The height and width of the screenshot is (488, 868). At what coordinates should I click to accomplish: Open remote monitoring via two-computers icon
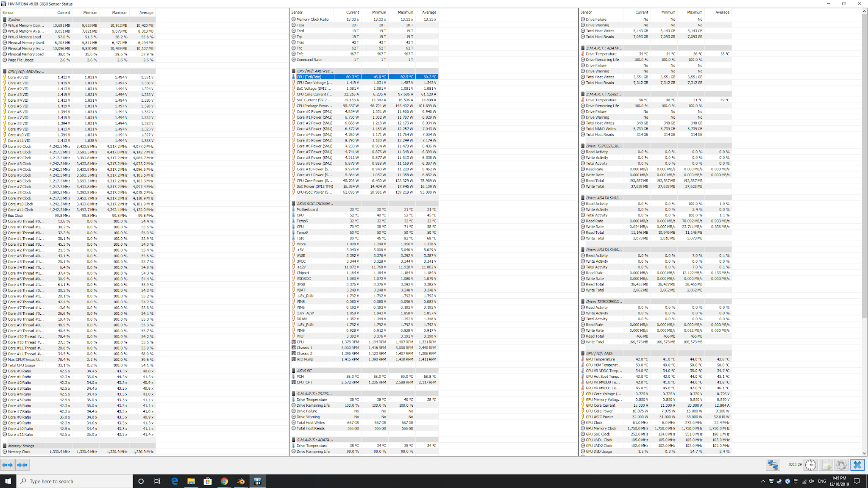[773, 465]
